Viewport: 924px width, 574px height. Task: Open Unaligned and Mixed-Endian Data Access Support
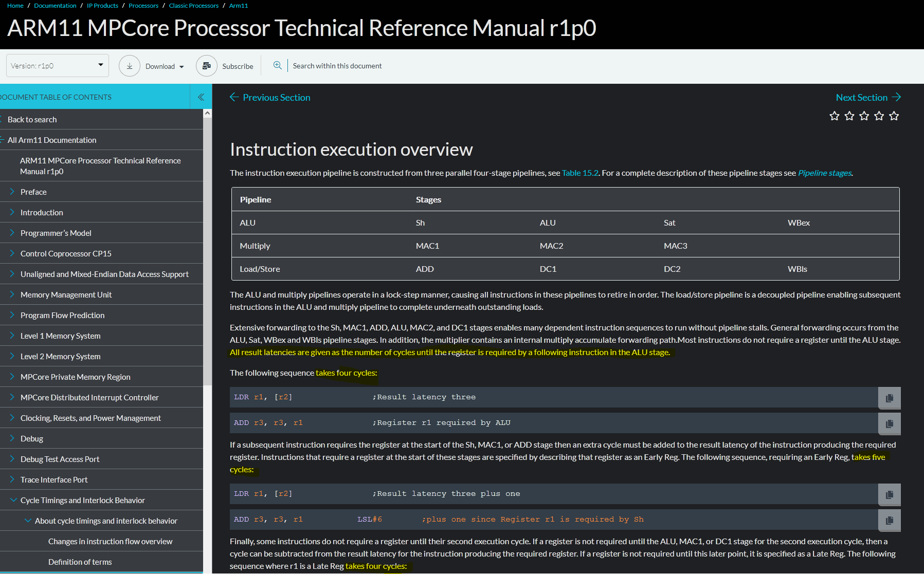coord(104,274)
